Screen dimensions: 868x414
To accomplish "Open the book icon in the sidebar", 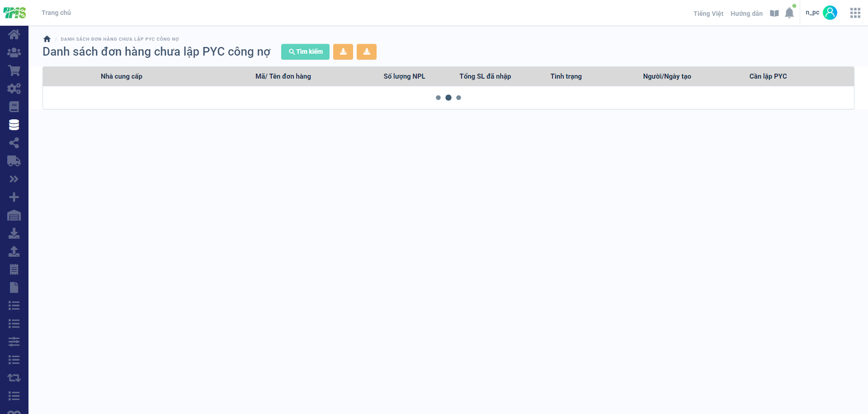I will pos(14,107).
